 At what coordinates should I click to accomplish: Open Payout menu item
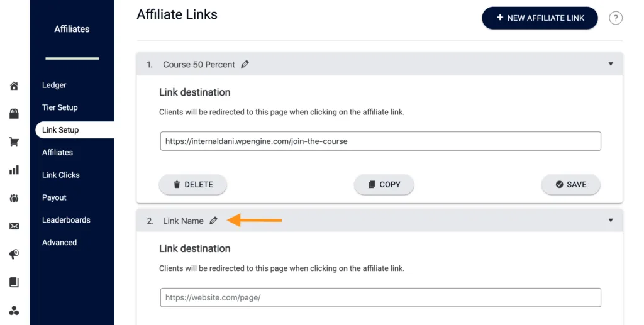click(x=54, y=197)
